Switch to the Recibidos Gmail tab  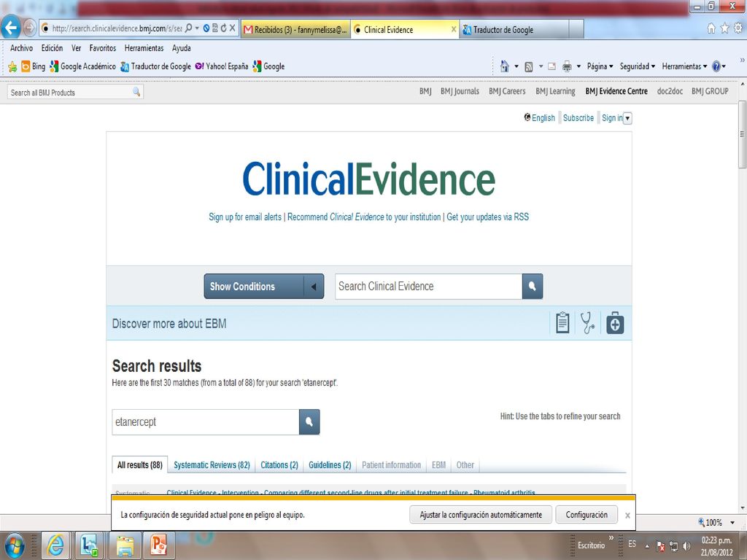click(295, 29)
